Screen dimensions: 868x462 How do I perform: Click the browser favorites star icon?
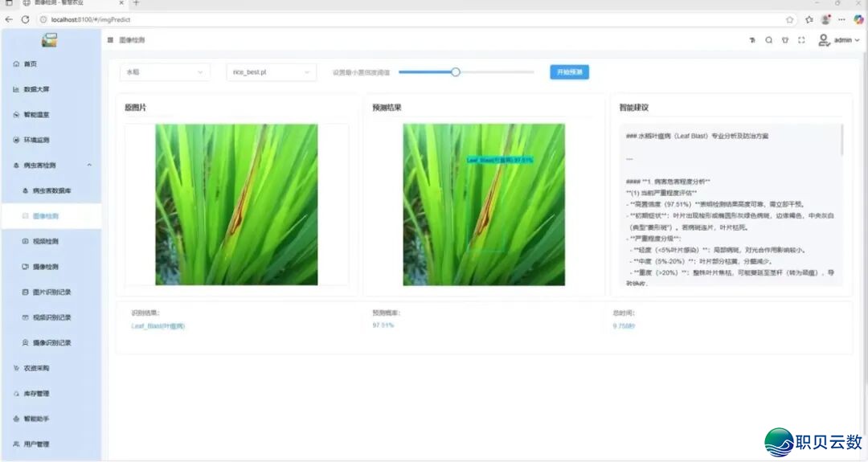(x=790, y=19)
